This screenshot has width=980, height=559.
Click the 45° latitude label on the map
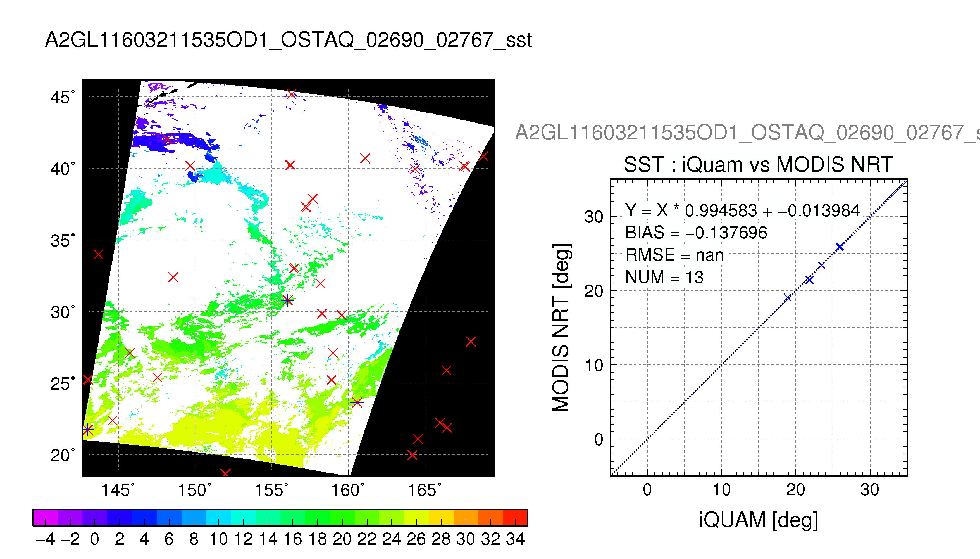tap(63, 97)
